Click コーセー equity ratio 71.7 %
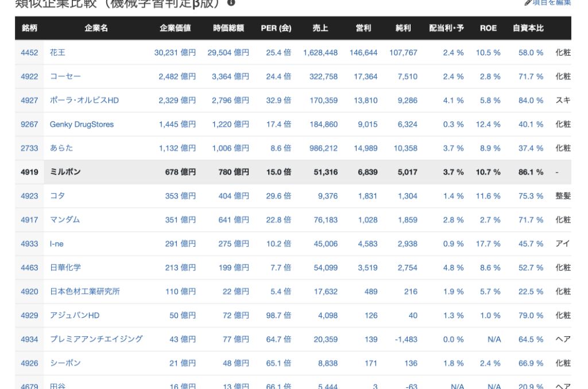 [x=531, y=76]
